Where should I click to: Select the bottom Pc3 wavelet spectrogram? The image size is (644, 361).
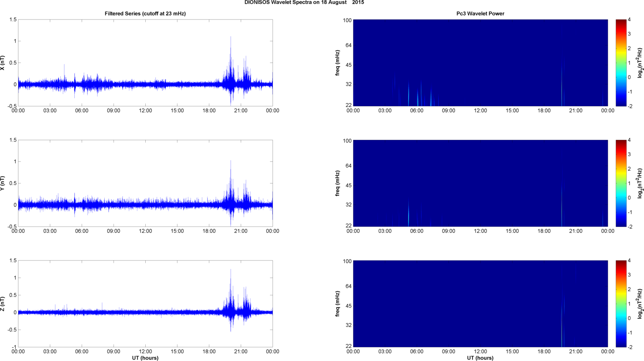coord(480,304)
